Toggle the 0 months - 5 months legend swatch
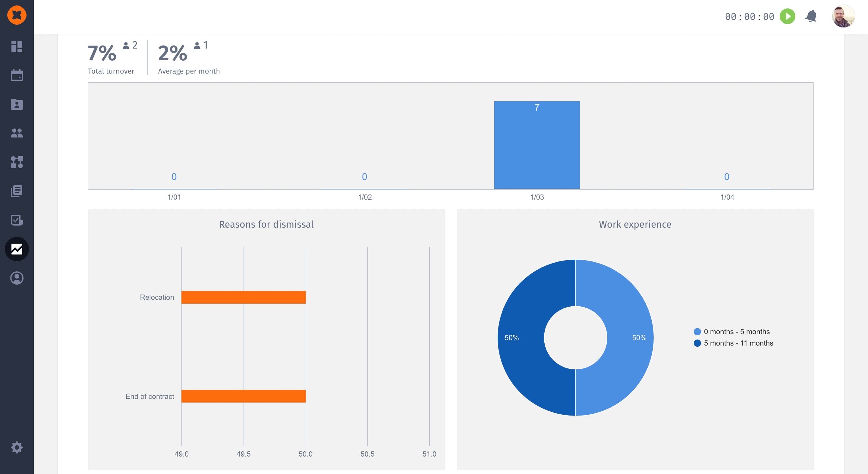Screen dimensions: 868x474 click(x=697, y=332)
